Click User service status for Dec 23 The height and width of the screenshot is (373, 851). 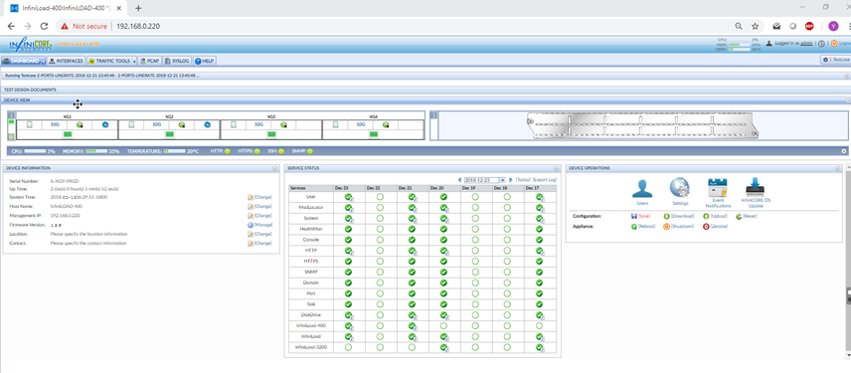coord(348,197)
